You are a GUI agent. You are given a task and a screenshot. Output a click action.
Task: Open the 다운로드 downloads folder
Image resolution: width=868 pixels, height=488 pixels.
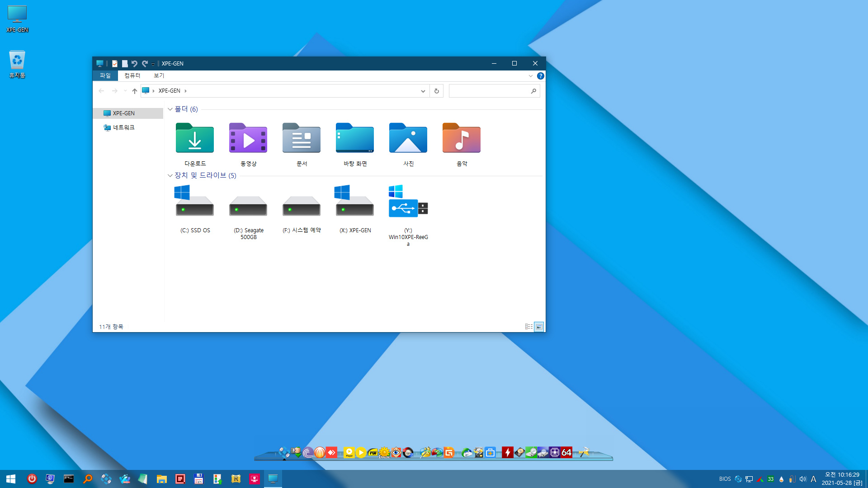click(x=195, y=144)
